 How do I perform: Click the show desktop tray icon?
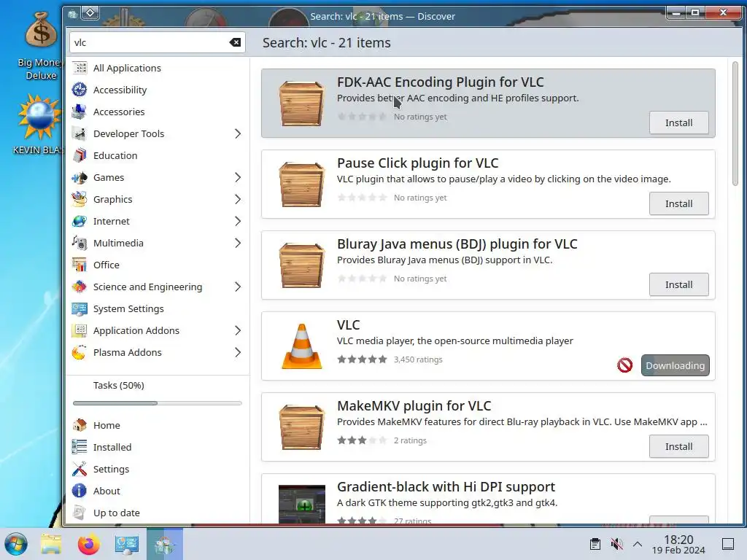728,544
